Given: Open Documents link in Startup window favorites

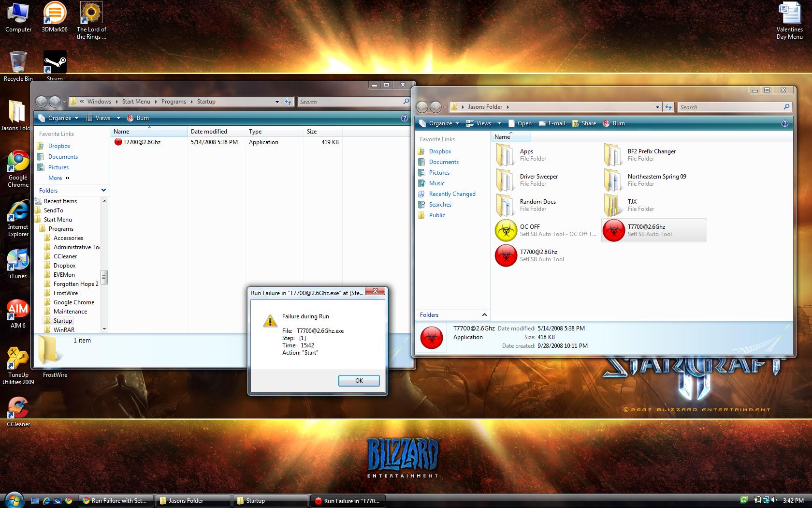Looking at the screenshot, I should [x=63, y=157].
